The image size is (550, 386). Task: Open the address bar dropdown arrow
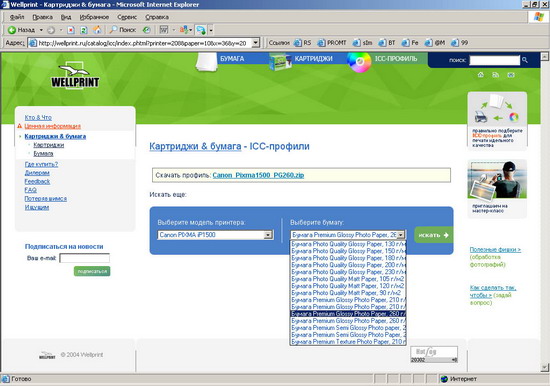pyautogui.click(x=256, y=43)
